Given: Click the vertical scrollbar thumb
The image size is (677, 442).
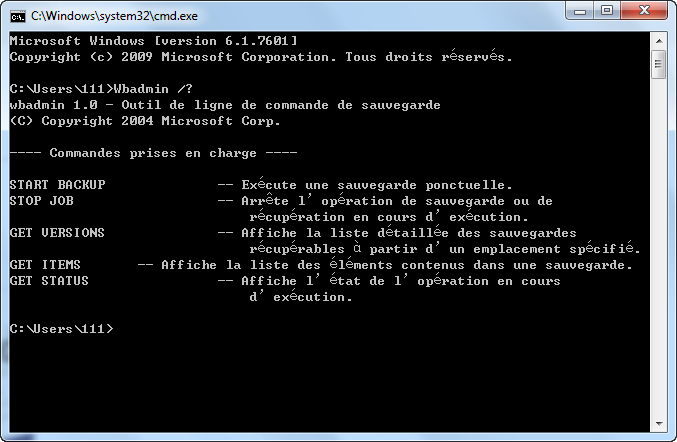Looking at the screenshot, I should coord(659,64).
